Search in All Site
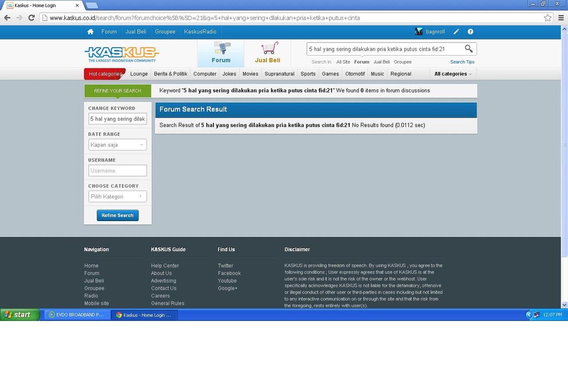Image resolution: width=568 pixels, height=392 pixels. point(343,62)
